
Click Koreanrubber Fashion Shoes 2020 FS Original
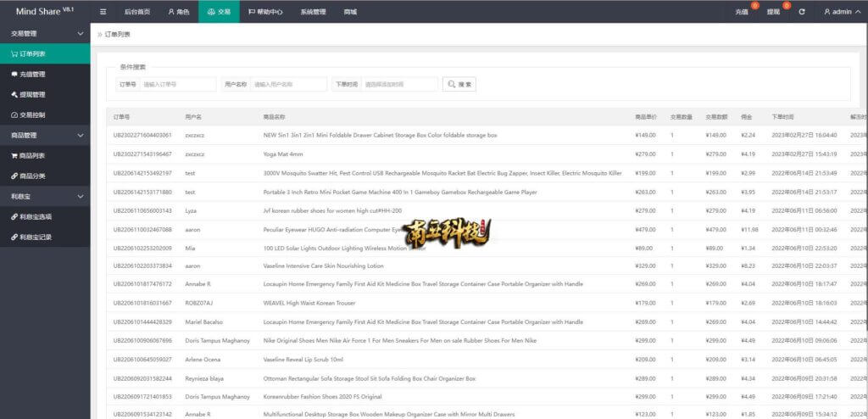(x=322, y=397)
